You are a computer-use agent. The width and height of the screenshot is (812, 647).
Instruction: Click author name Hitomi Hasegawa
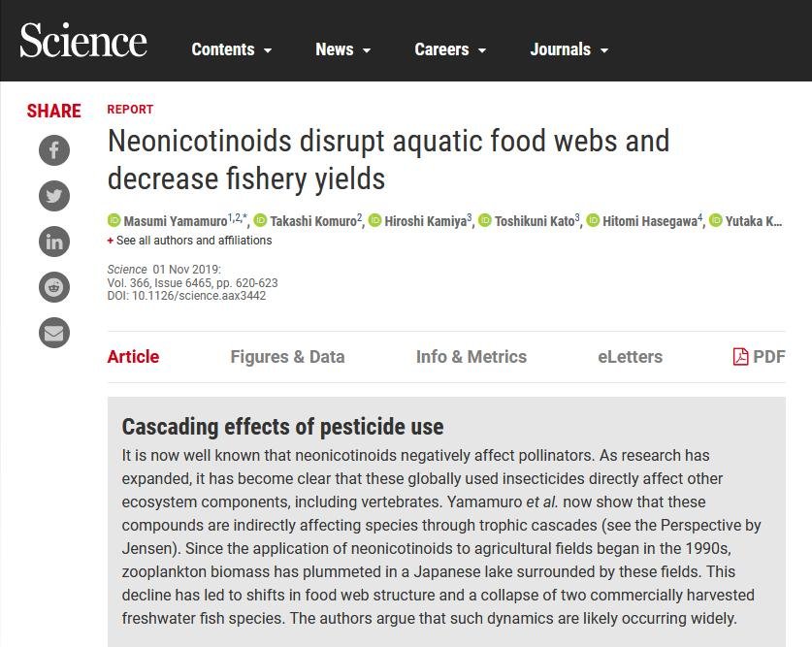tap(648, 221)
